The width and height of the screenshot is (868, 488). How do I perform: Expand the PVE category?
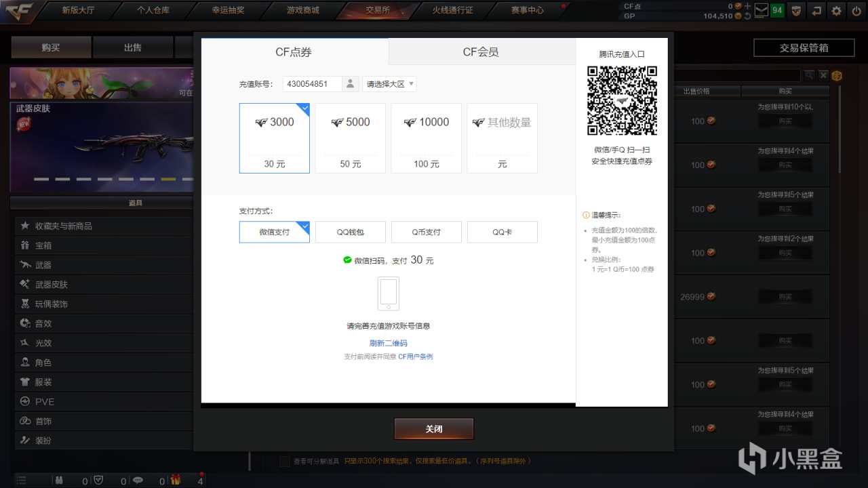click(x=105, y=402)
